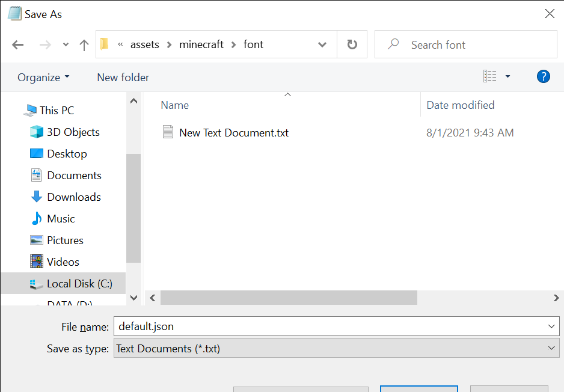This screenshot has height=392, width=564.
Task: Click the 8/1/2021 9:43 AM date cell
Action: [x=470, y=133]
